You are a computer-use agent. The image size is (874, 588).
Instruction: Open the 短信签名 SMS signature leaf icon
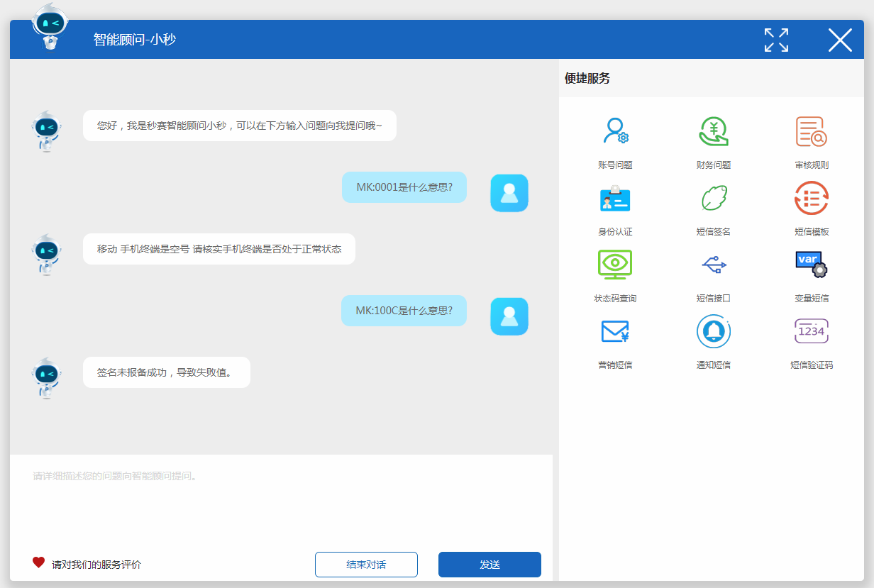click(x=713, y=199)
